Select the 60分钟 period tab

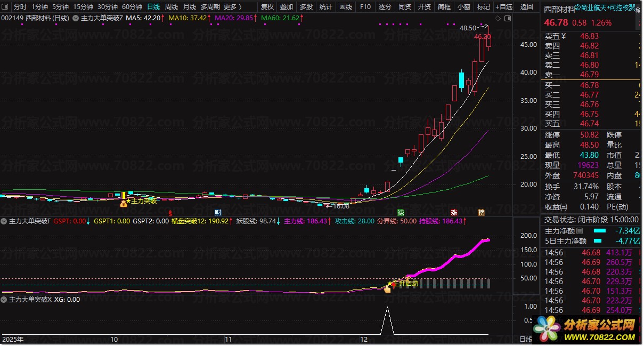point(132,7)
